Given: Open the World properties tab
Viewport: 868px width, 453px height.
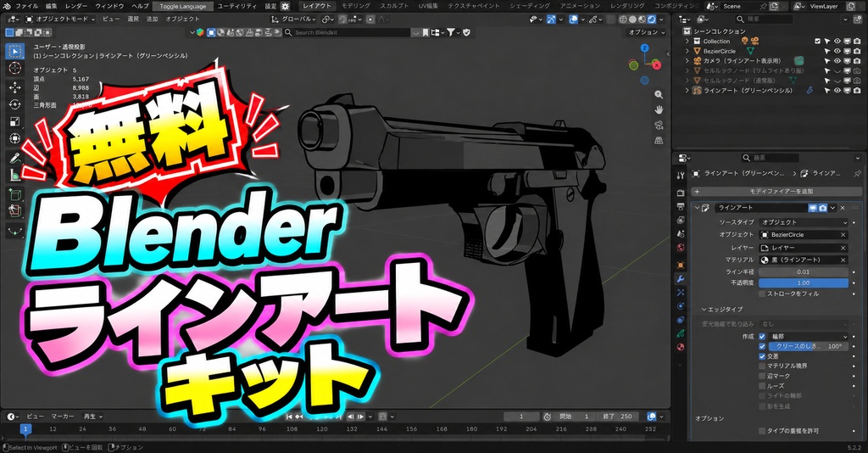Looking at the screenshot, I should point(681,248).
